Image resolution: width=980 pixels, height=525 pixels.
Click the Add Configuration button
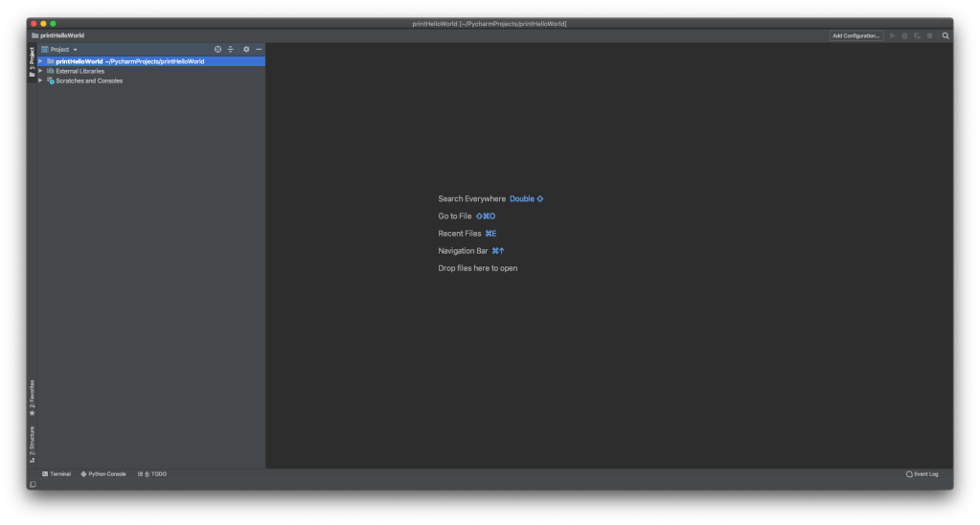point(855,35)
